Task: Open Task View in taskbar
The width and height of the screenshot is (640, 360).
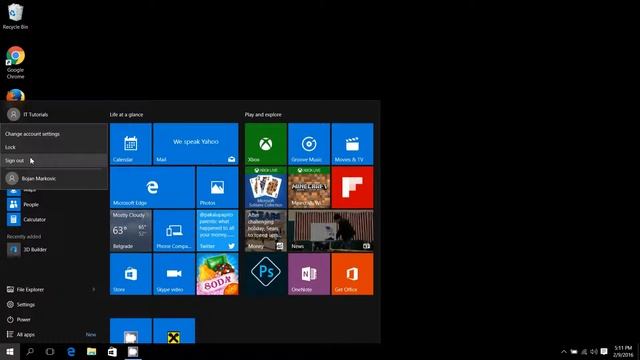Action: pos(50,351)
